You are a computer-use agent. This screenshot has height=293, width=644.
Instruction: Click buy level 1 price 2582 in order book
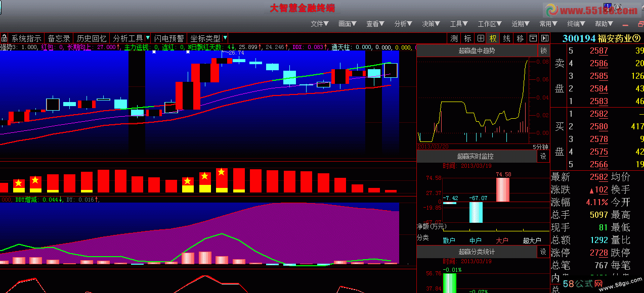(x=598, y=114)
